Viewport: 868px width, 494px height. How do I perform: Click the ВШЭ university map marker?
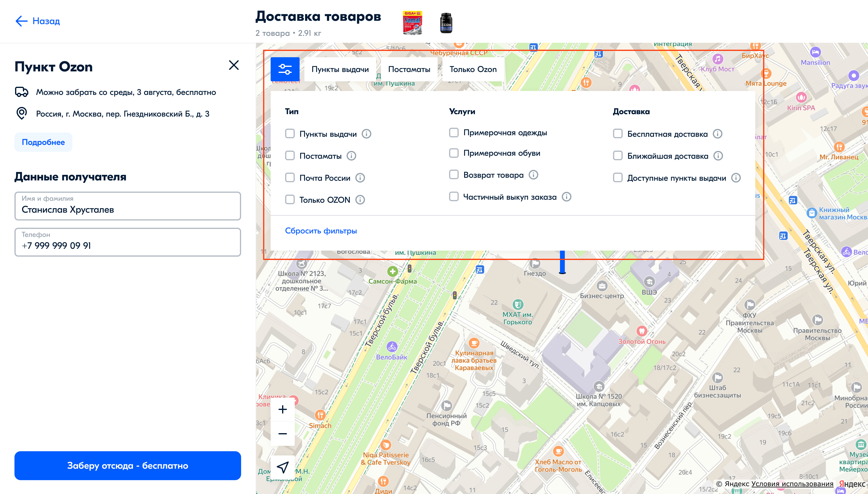649,282
